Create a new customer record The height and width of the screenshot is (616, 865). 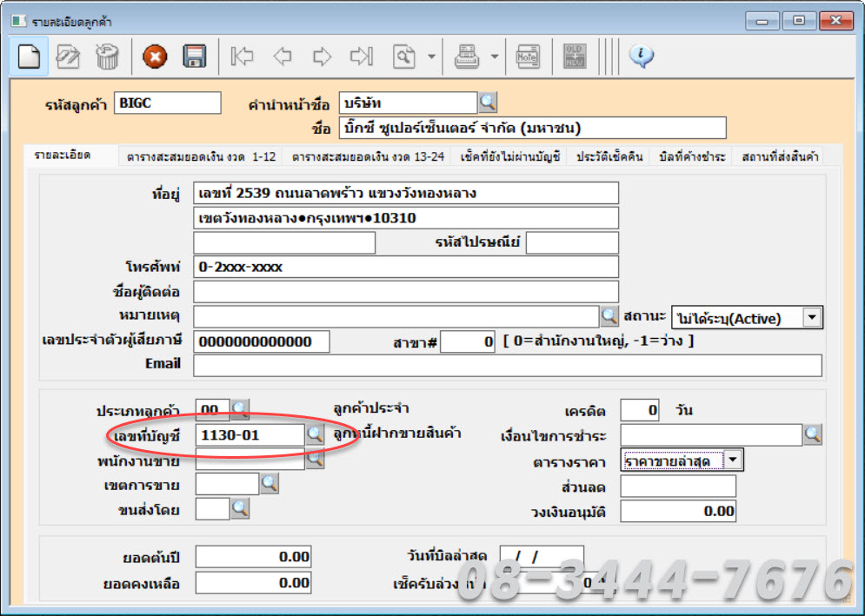[x=29, y=56]
